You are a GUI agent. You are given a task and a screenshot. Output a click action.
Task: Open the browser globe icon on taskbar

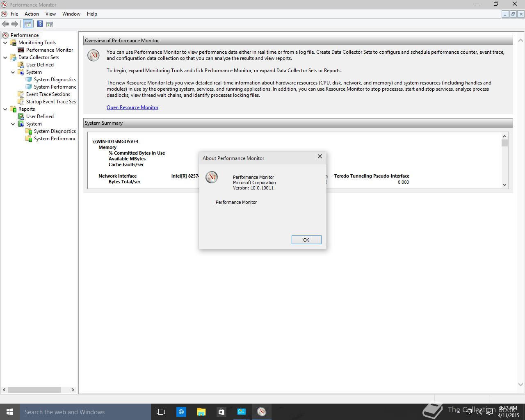click(181, 412)
